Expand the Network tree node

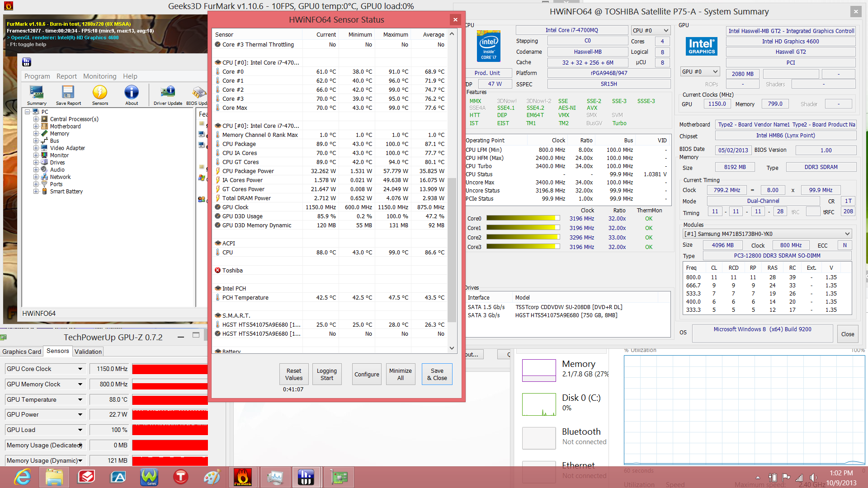36,177
